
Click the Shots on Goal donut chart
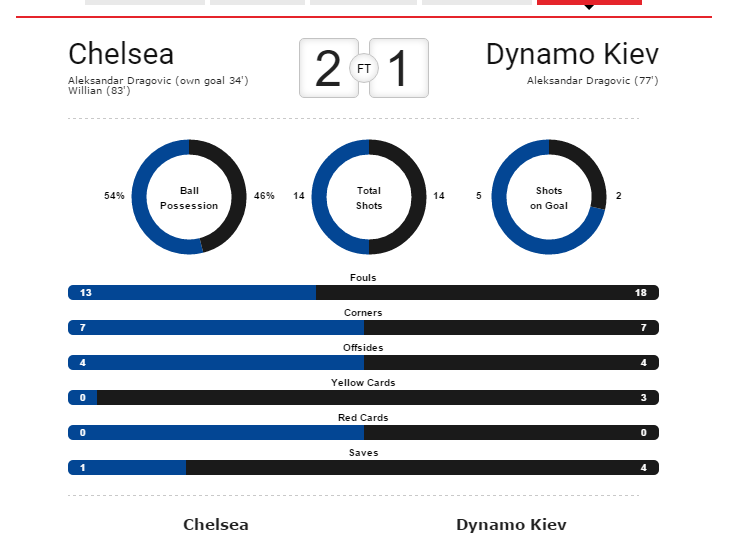tap(549, 197)
